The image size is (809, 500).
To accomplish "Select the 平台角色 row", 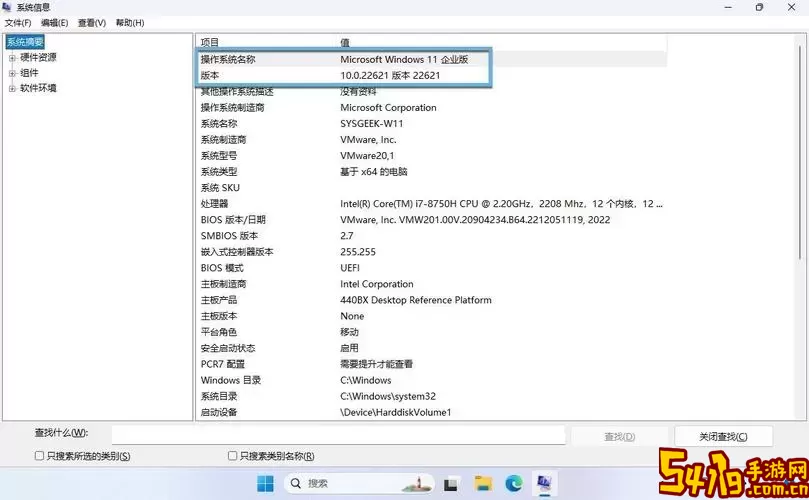I will (x=431, y=332).
